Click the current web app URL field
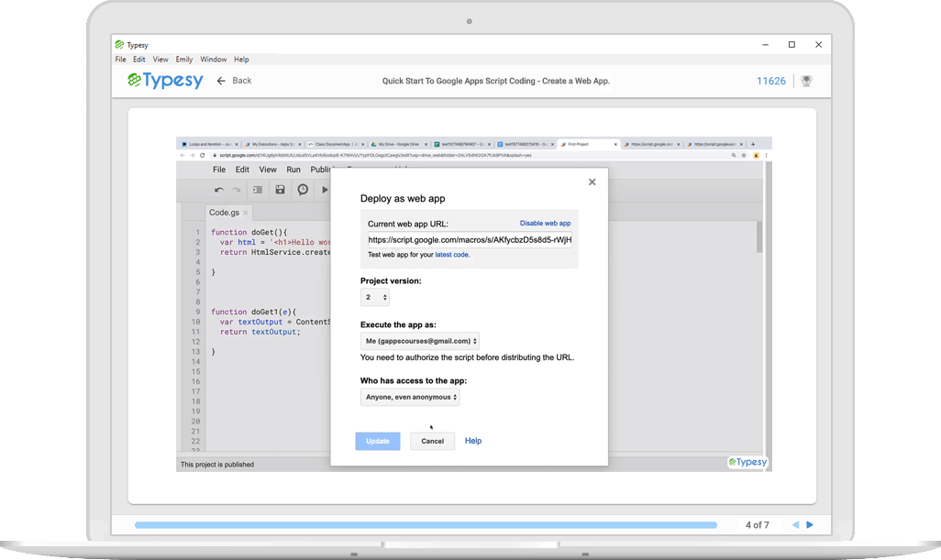 470,240
